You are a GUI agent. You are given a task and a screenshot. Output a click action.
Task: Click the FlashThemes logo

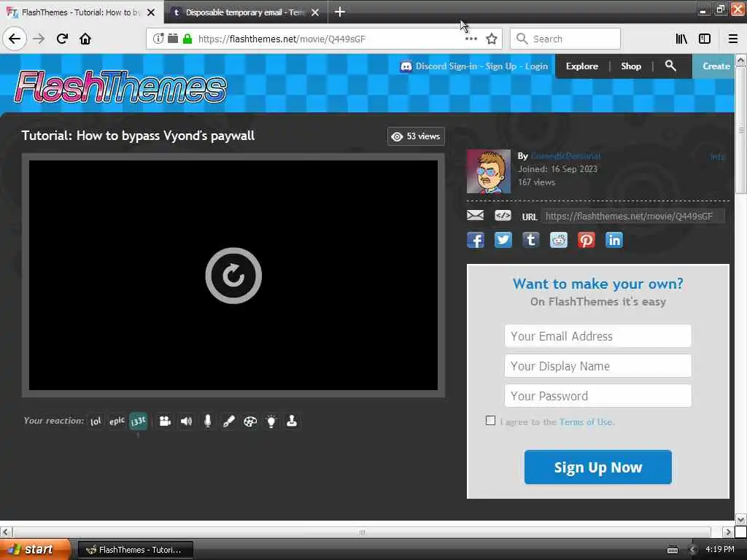[x=120, y=87]
